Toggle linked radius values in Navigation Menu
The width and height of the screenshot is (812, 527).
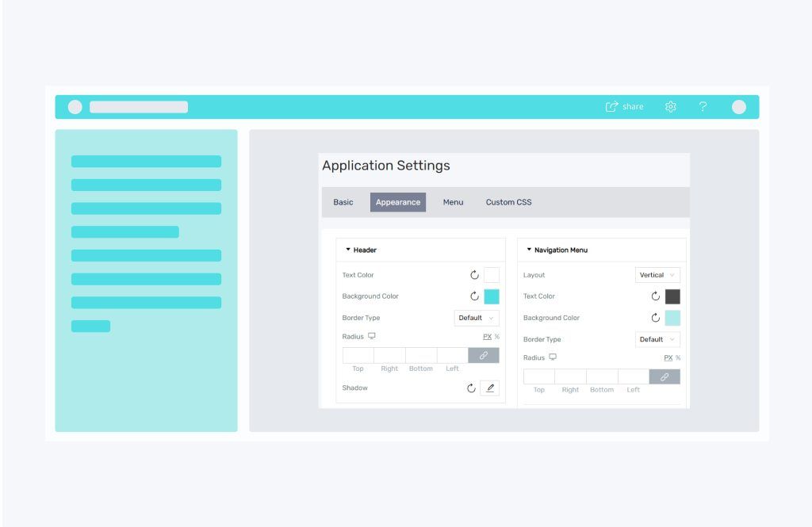point(665,377)
